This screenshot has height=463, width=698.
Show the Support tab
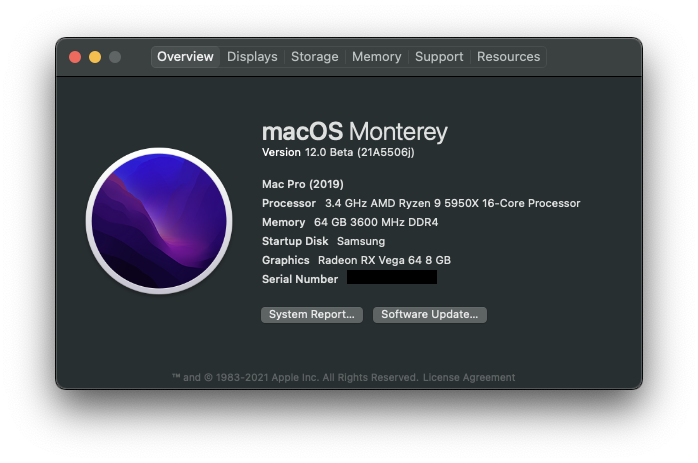pyautogui.click(x=439, y=57)
